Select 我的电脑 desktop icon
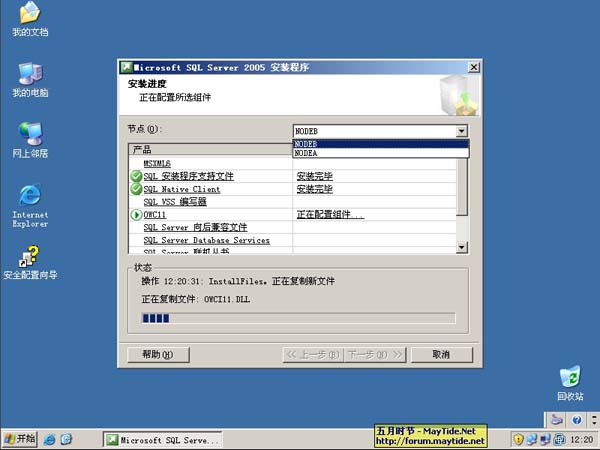This screenshot has height=450, width=600. pyautogui.click(x=30, y=73)
